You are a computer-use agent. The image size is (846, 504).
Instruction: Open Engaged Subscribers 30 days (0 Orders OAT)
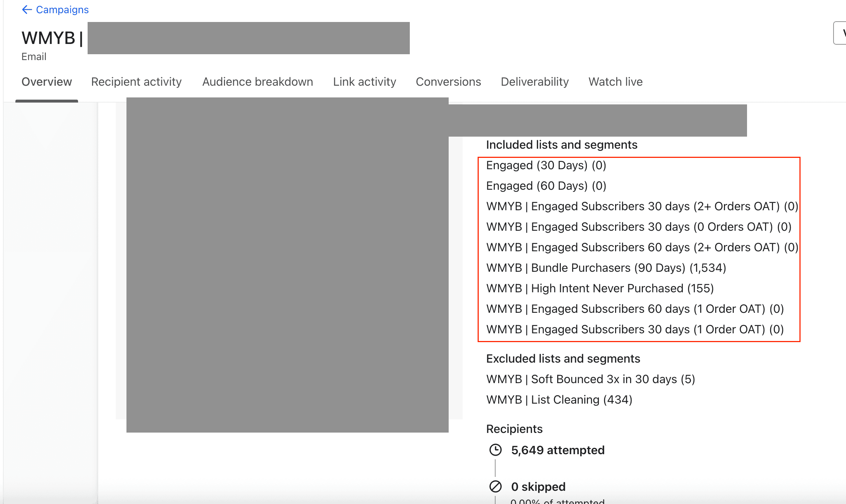click(639, 227)
